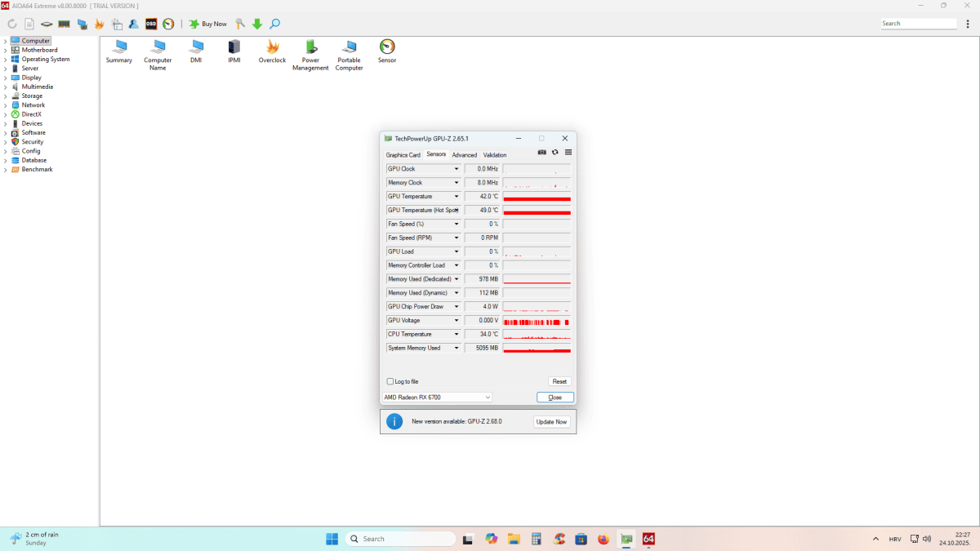Click the GPU-Z refresh icon
The height and width of the screenshot is (551, 980).
point(555,153)
